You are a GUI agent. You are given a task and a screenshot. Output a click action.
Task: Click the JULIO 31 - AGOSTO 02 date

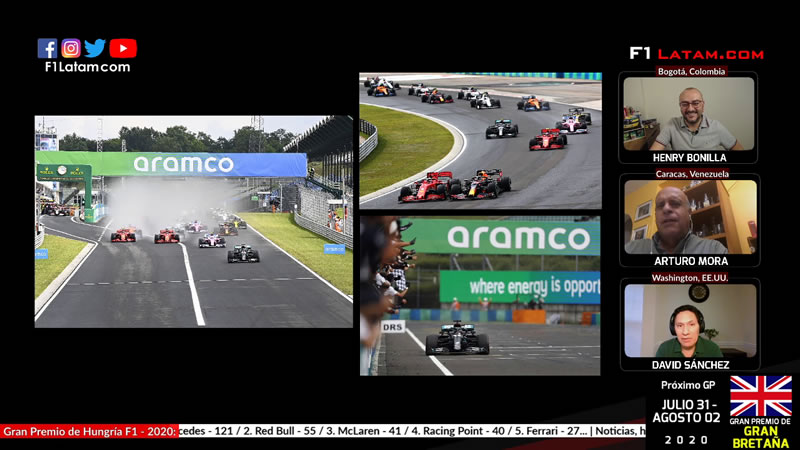click(687, 411)
